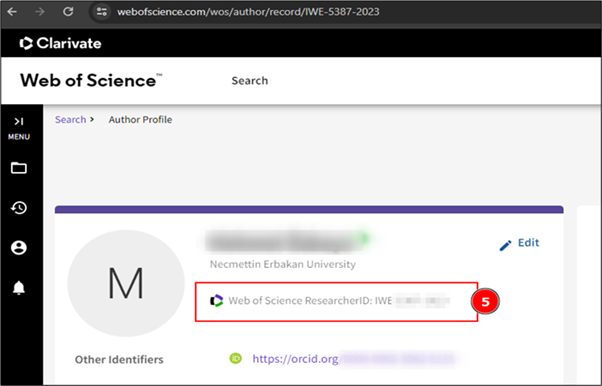The width and height of the screenshot is (602, 386).
Task: Click the Web of Science logo
Action: (91, 80)
